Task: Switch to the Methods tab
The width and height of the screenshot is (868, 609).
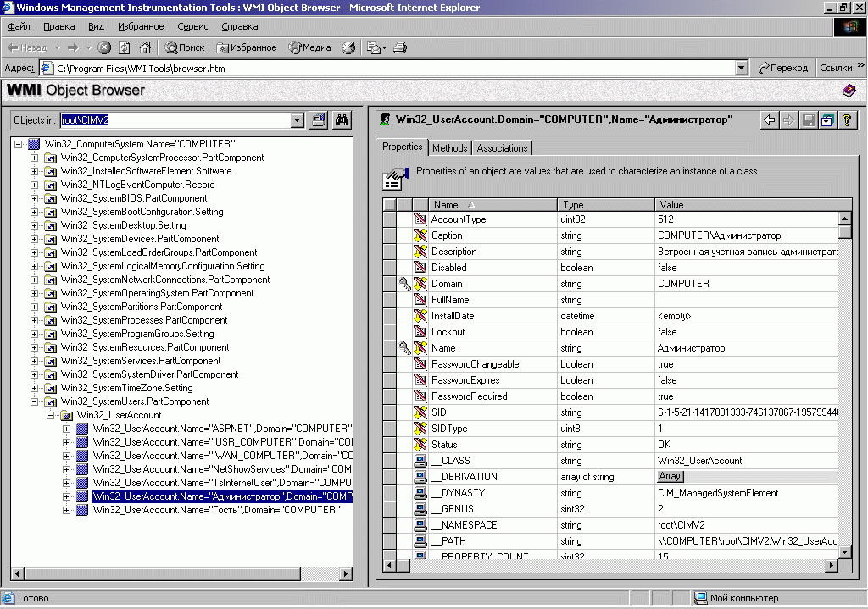Action: 449,147
